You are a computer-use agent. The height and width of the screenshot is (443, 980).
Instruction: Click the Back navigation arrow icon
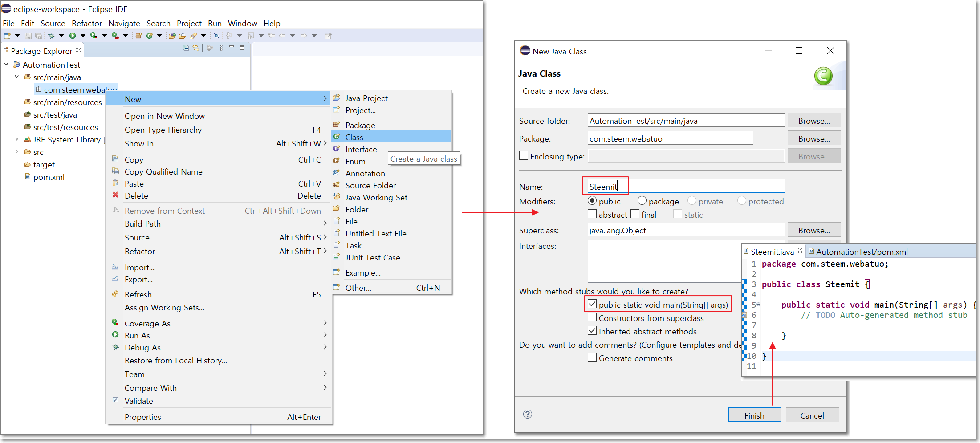click(282, 36)
